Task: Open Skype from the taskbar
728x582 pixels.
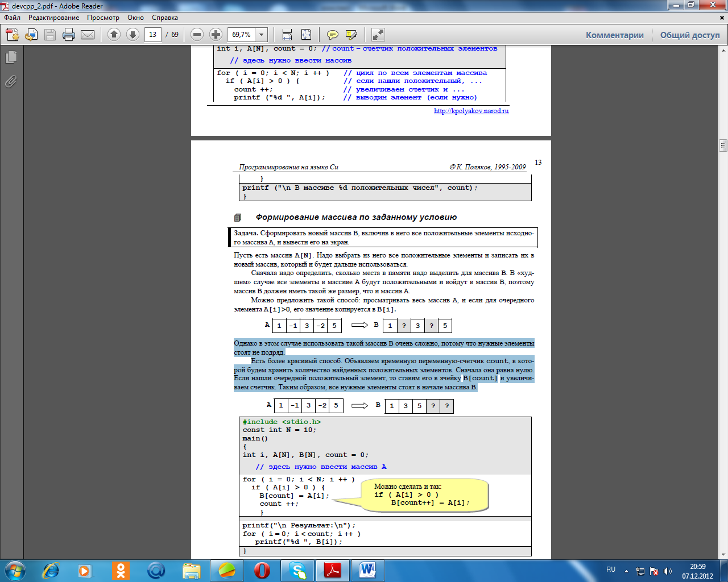Action: (x=297, y=570)
